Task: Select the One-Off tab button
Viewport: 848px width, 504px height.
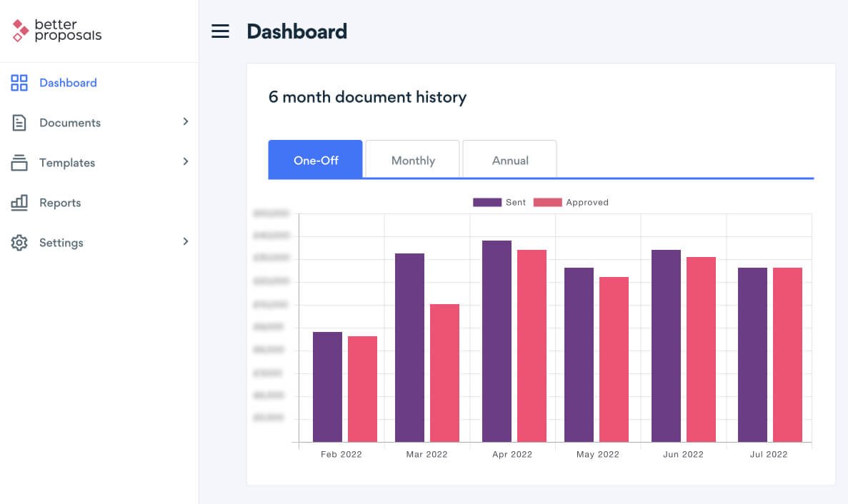Action: point(315,160)
